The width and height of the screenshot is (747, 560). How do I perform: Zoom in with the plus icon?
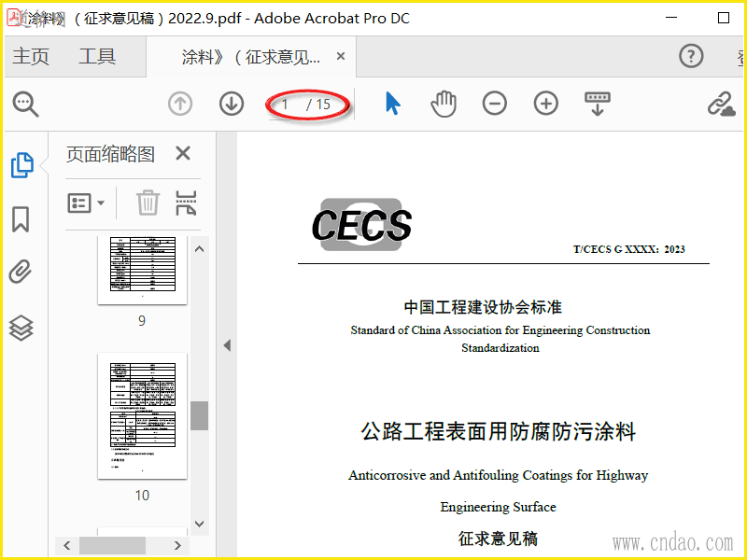(x=546, y=104)
